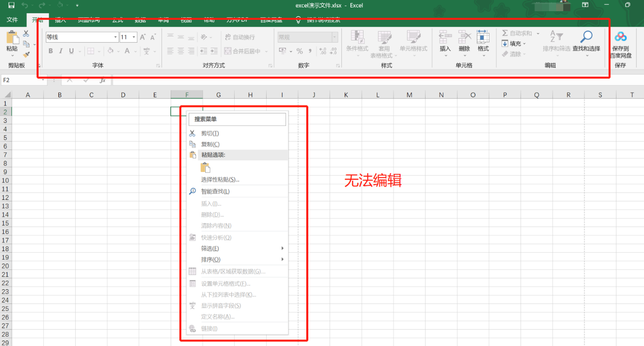Screen dimensions: 644x346
Task: Click the Delete cells (删除) ribbon icon
Action: click(x=464, y=37)
